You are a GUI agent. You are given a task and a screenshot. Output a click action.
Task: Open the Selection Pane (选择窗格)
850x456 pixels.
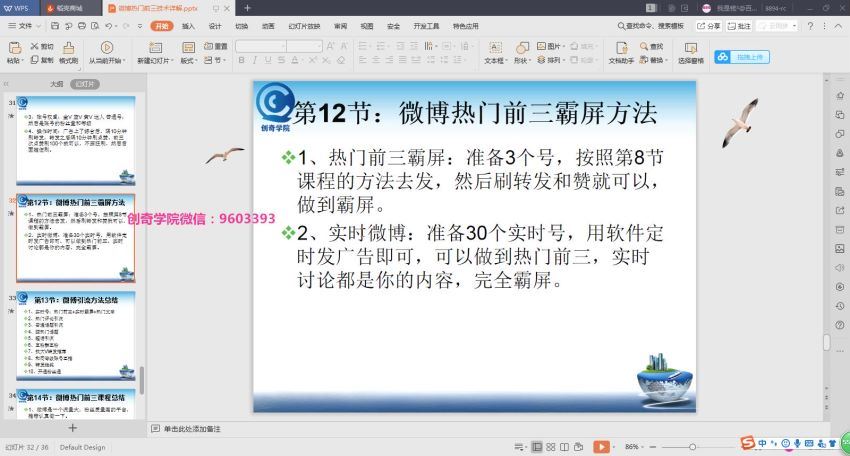pos(691,53)
